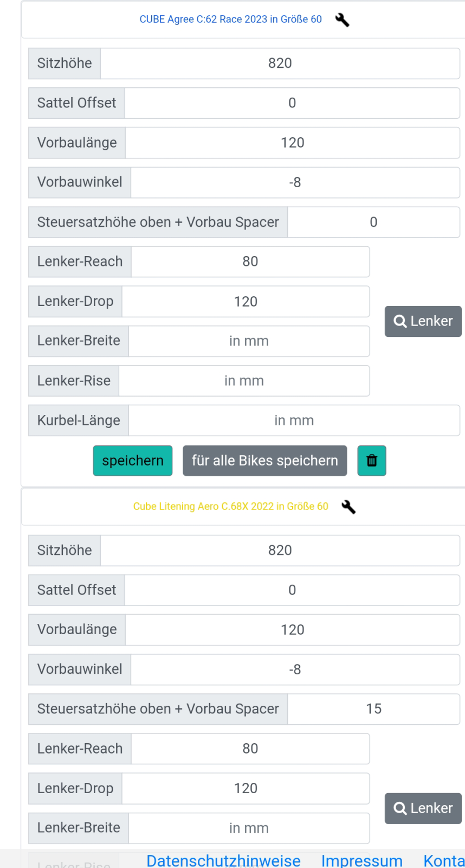Click für alle Bikes speichern button
465x868 pixels.
(264, 461)
